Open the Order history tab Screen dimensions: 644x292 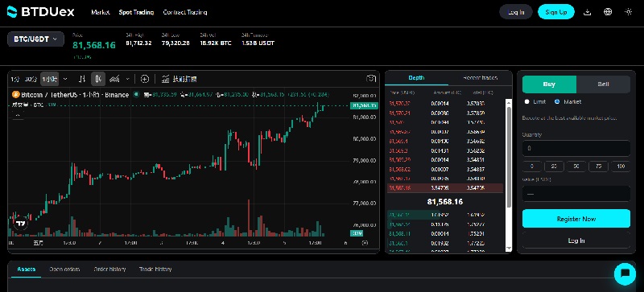tap(109, 269)
